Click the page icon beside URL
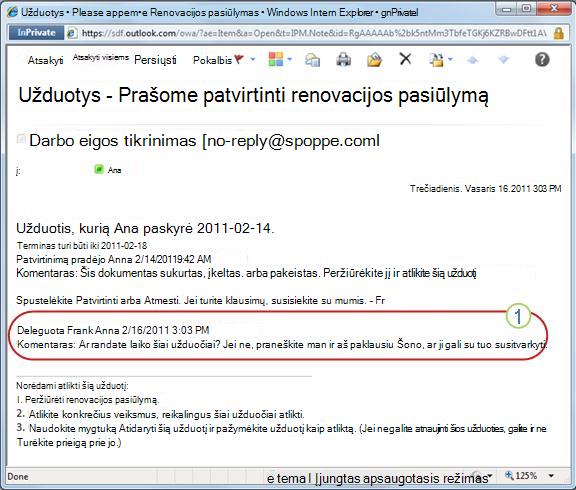 (72, 33)
